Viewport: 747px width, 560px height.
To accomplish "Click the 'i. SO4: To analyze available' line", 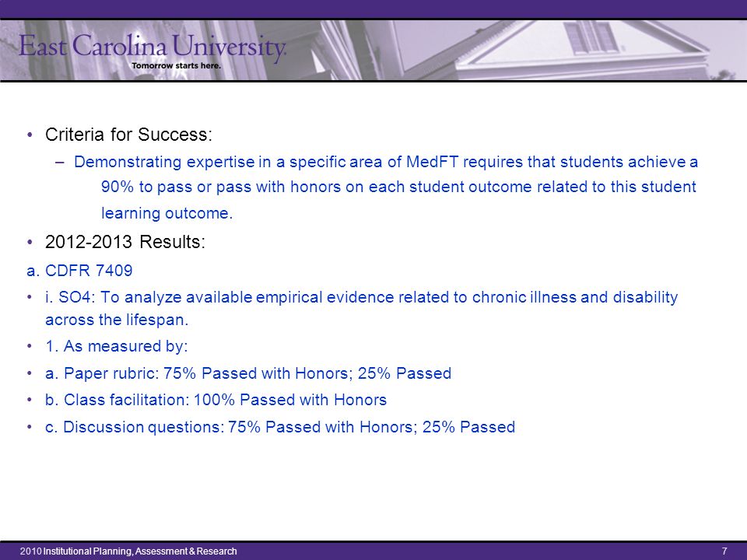I will (x=362, y=298).
